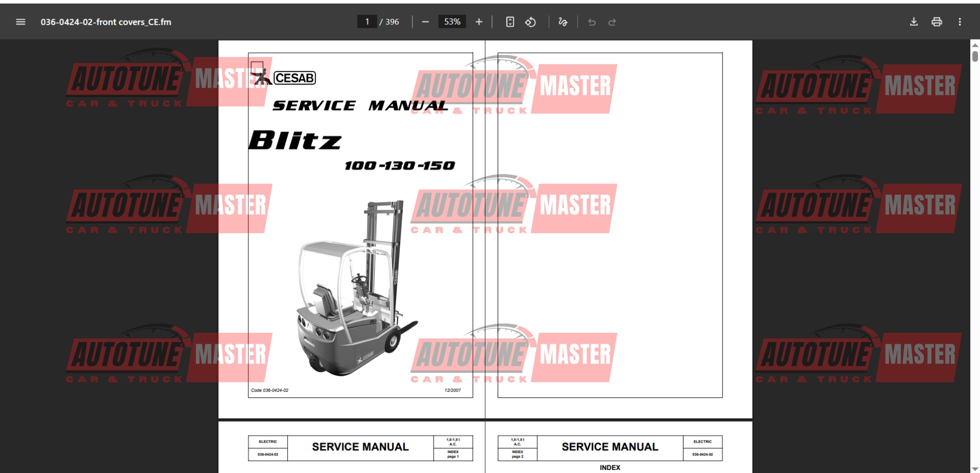
Task: Click the redo arrow icon
Action: [x=612, y=22]
